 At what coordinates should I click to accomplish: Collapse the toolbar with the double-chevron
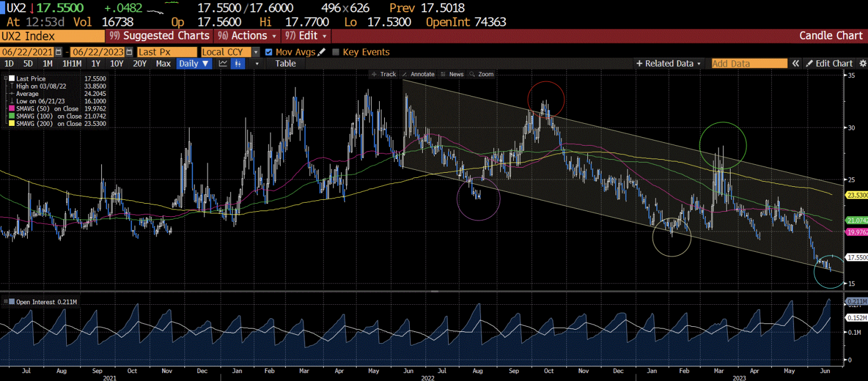[x=796, y=63]
